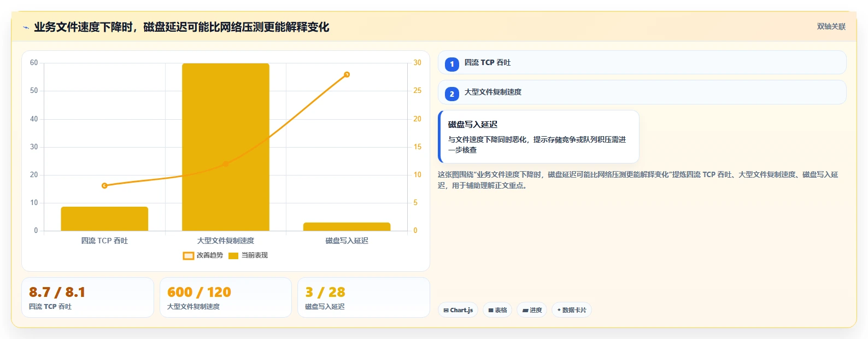Click the right axis value 30
Viewport: 868px width, 339px height.
[x=417, y=63]
